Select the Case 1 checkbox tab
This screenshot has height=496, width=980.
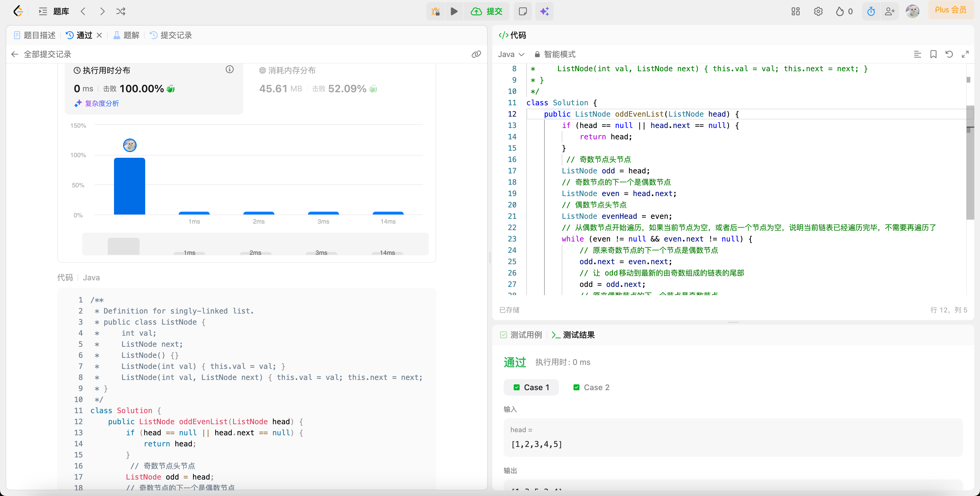pos(531,387)
